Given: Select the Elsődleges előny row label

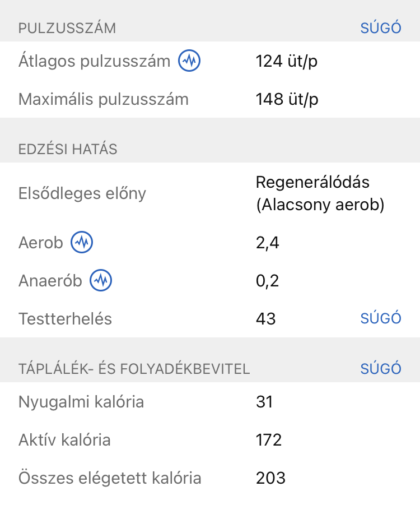Looking at the screenshot, I should click(x=82, y=193).
